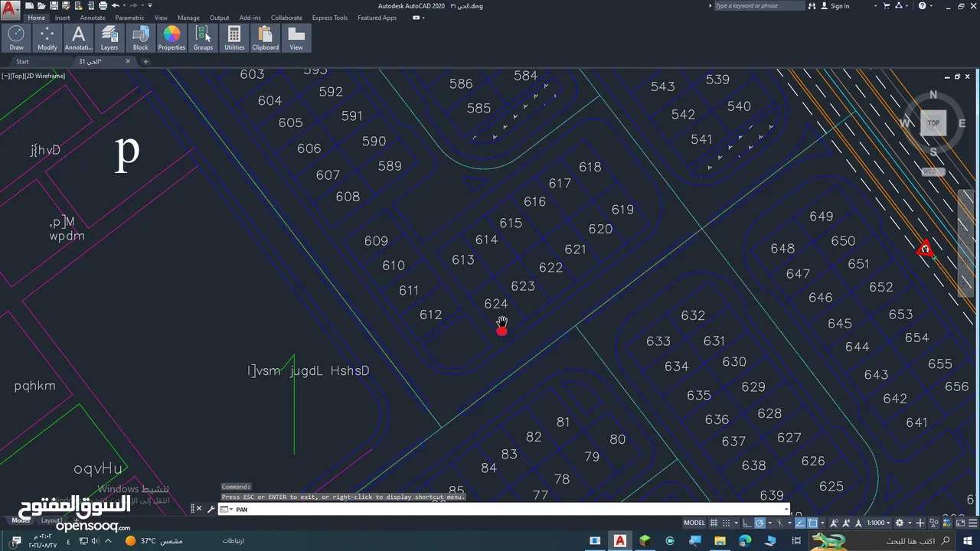Toggle Polar Tracking in status bar
The image size is (980, 551).
click(x=759, y=523)
